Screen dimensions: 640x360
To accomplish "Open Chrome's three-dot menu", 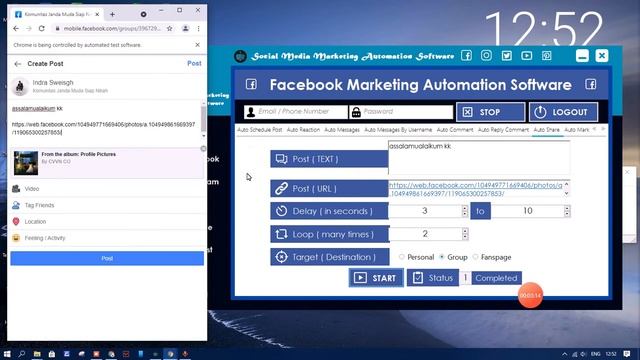I will (198, 29).
